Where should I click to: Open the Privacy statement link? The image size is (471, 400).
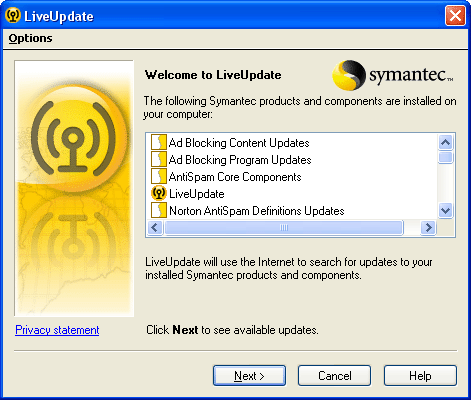click(57, 330)
